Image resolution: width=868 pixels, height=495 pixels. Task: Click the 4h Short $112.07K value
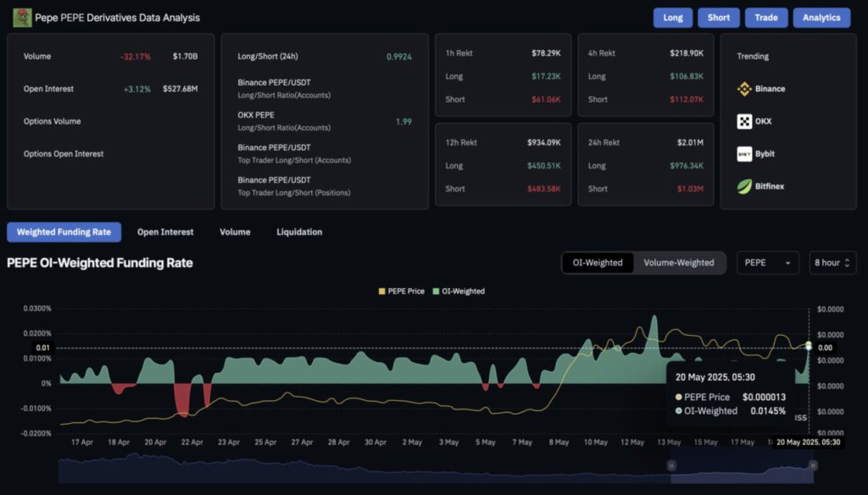687,100
